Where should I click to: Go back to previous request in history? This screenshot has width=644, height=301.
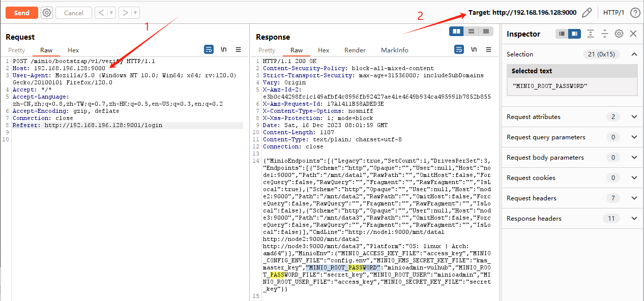click(x=101, y=13)
